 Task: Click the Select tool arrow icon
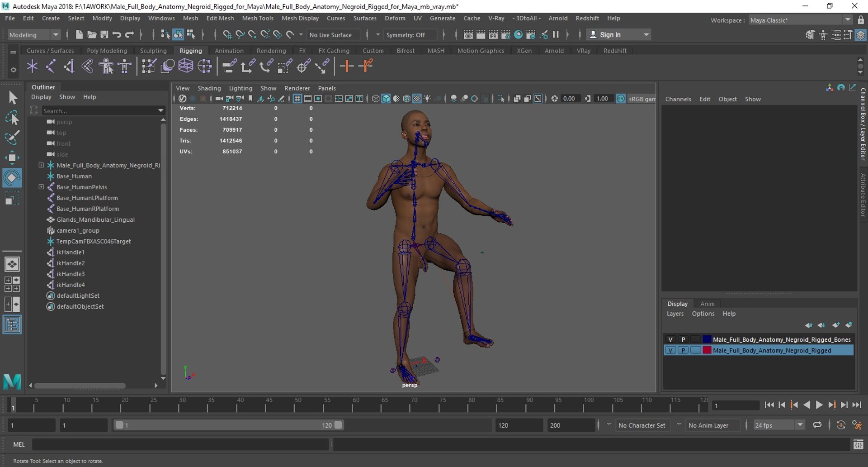click(x=12, y=97)
